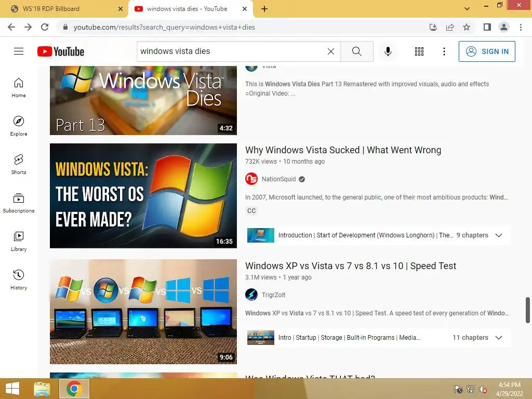Open History in the sidebar
The width and height of the screenshot is (532, 399).
tap(19, 280)
